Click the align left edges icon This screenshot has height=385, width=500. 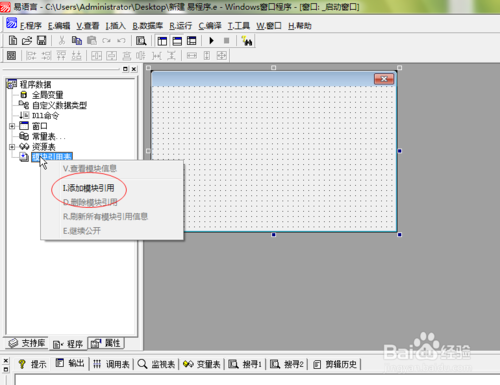31,56
